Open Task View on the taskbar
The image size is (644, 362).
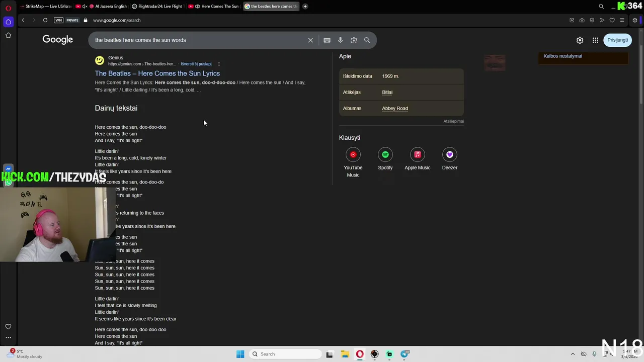(330, 354)
